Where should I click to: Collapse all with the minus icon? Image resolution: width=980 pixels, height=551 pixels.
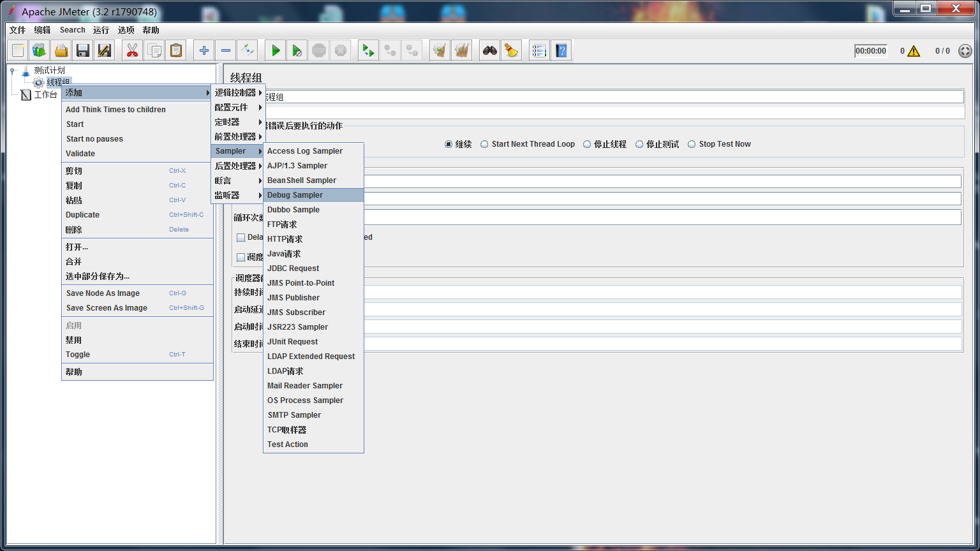(x=225, y=50)
